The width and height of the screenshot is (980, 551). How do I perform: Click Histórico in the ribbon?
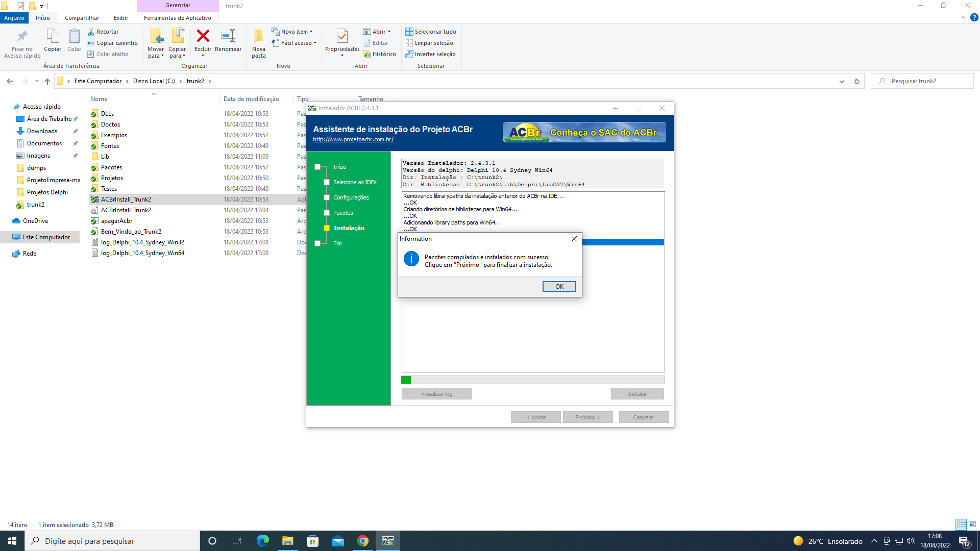tap(380, 54)
